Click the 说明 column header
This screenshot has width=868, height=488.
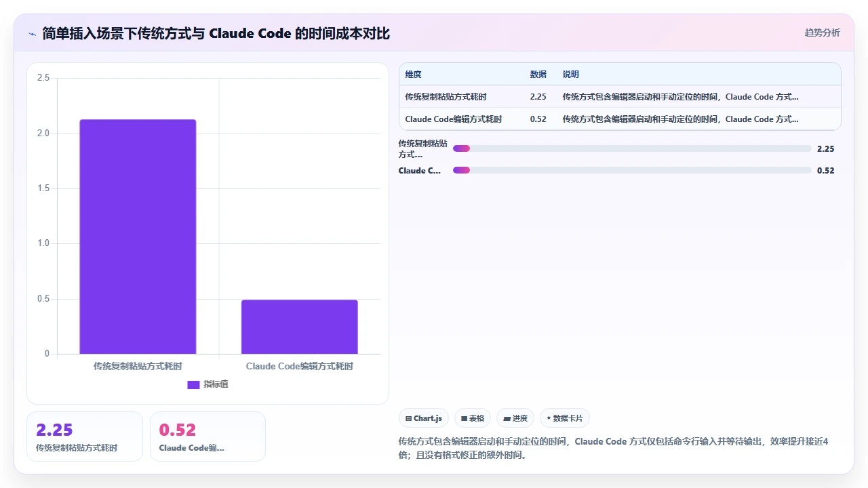click(570, 75)
